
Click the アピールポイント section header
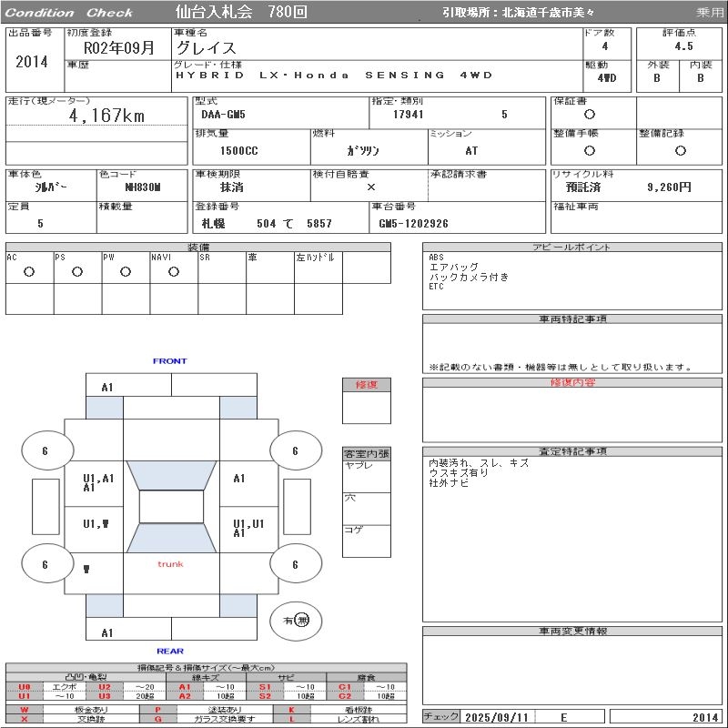point(571,248)
